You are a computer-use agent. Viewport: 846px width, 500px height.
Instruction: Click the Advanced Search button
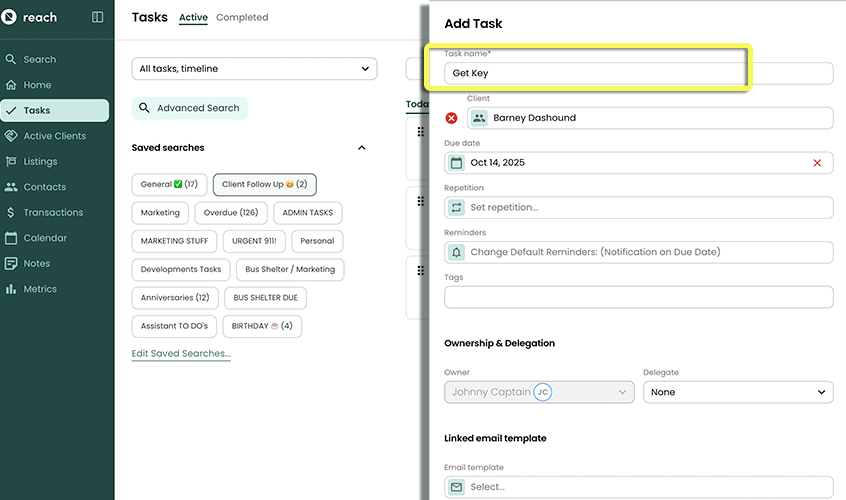190,108
